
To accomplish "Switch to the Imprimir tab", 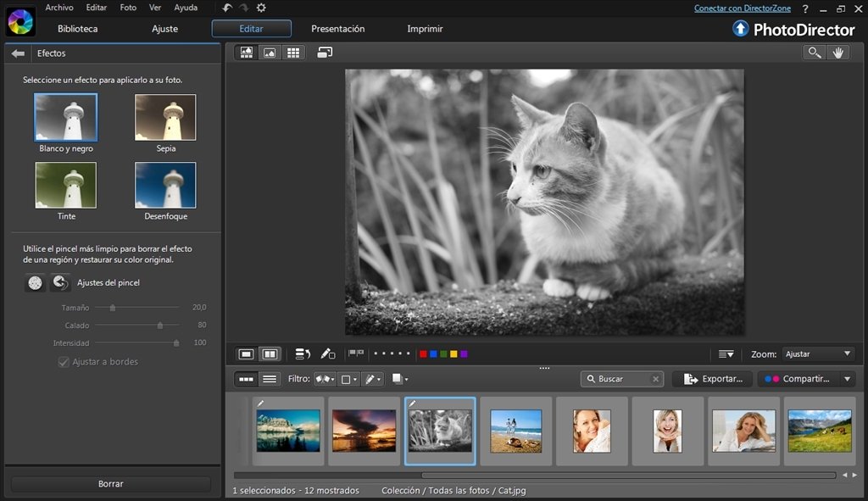I will [x=425, y=29].
